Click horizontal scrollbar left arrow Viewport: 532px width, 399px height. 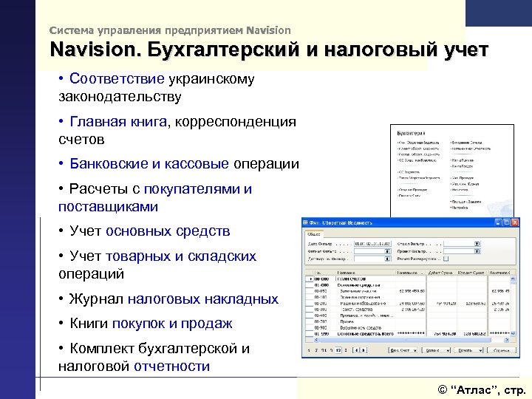pyautogui.click(x=316, y=340)
